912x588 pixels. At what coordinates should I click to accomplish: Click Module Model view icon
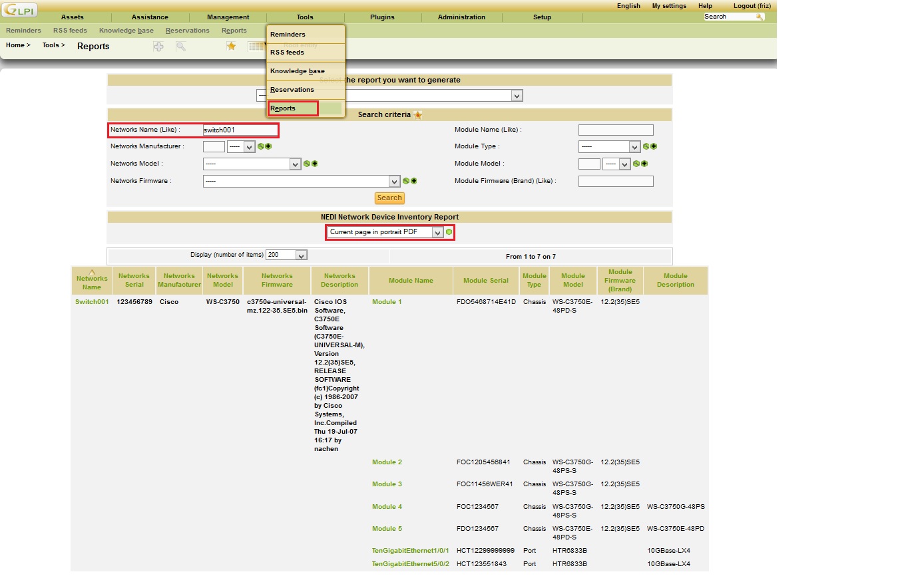[636, 164]
